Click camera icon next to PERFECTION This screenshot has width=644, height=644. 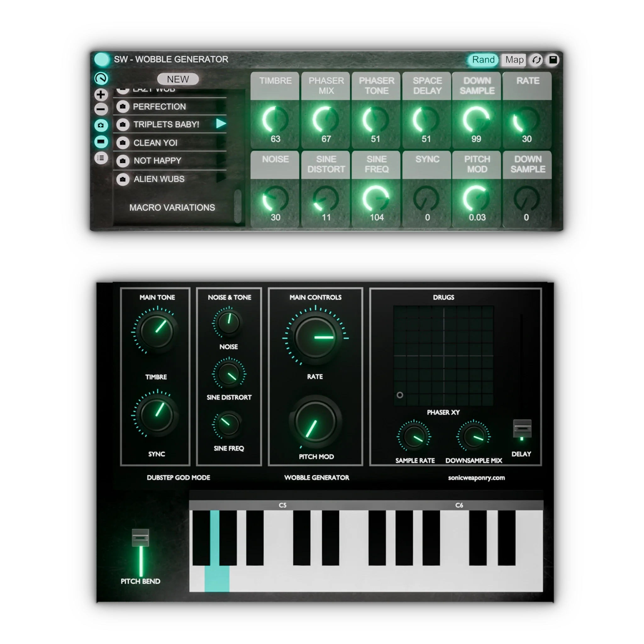tap(123, 107)
